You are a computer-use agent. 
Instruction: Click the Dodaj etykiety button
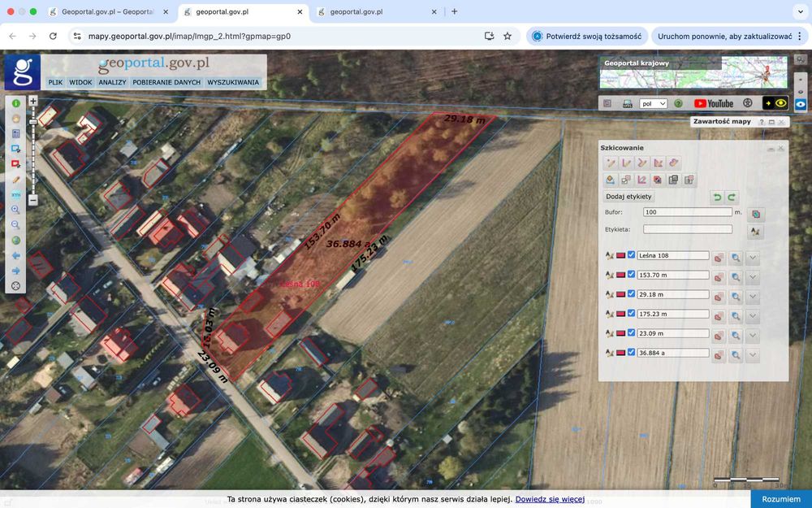click(x=628, y=197)
